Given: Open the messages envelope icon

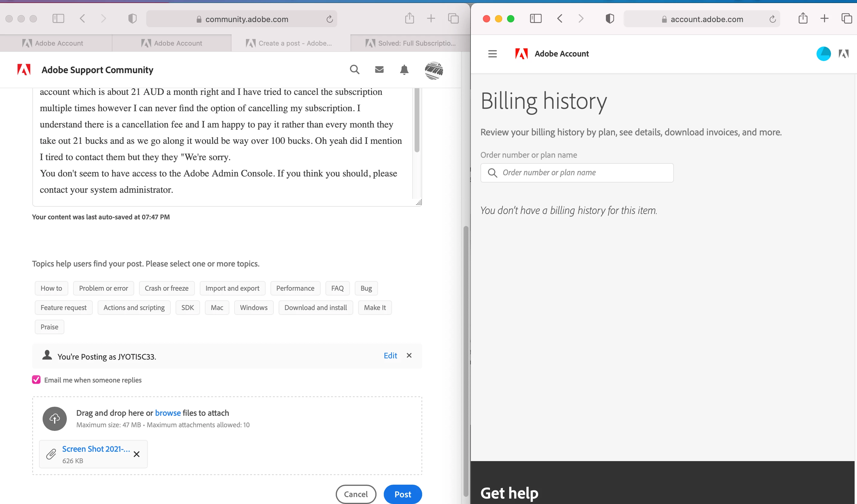Looking at the screenshot, I should tap(379, 70).
